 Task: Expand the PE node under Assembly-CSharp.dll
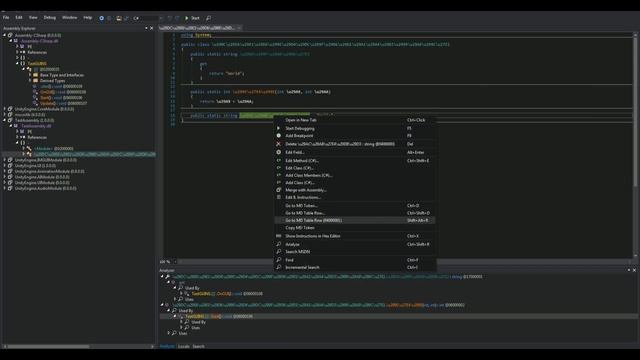(x=18, y=47)
